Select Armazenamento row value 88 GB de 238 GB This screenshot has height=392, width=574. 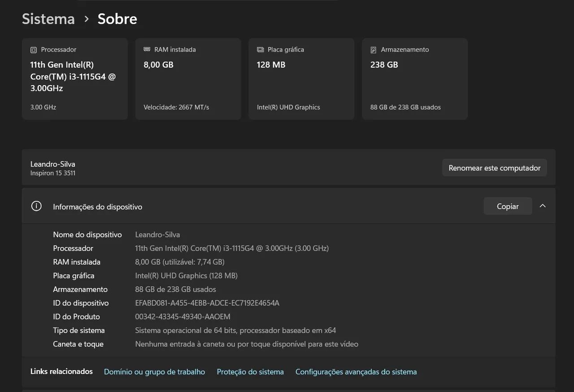click(175, 289)
